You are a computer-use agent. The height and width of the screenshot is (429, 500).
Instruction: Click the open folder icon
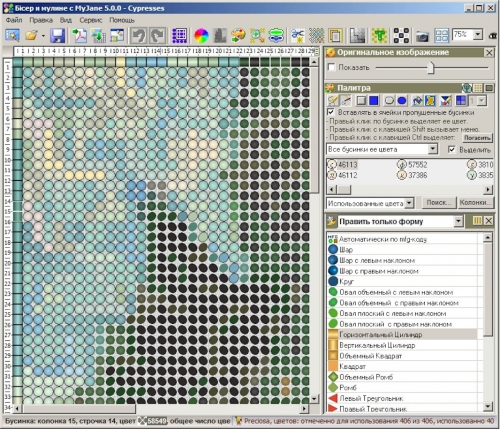point(32,35)
